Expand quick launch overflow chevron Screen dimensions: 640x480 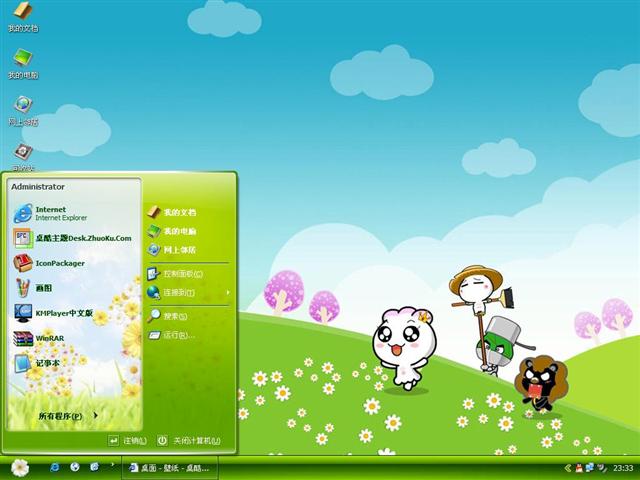pos(112,464)
